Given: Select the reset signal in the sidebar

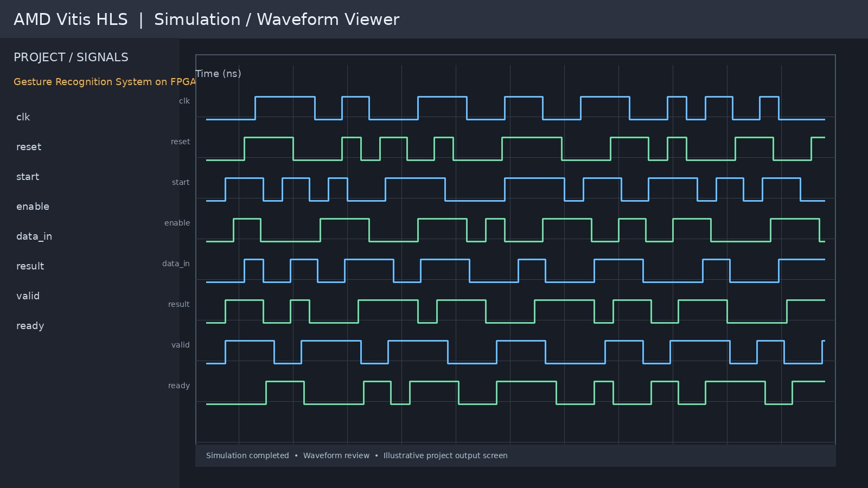Looking at the screenshot, I should tap(29, 147).
